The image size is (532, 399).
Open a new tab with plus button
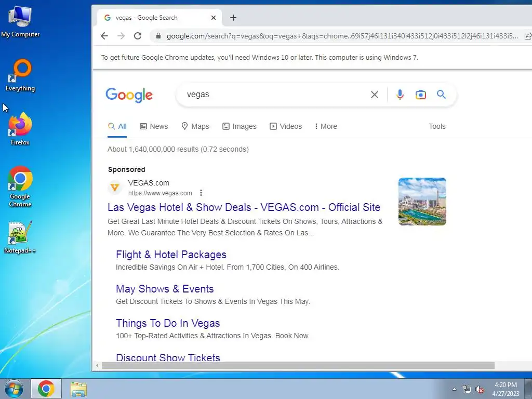(233, 18)
